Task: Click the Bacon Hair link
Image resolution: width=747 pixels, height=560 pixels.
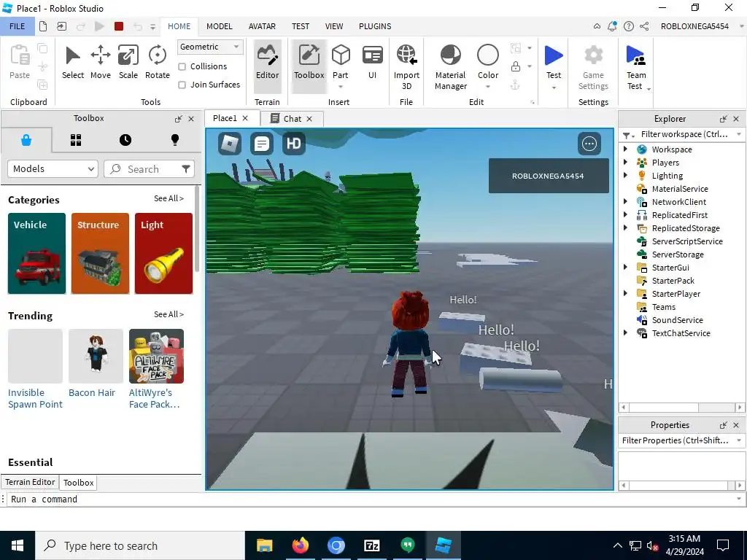Action: 92,393
